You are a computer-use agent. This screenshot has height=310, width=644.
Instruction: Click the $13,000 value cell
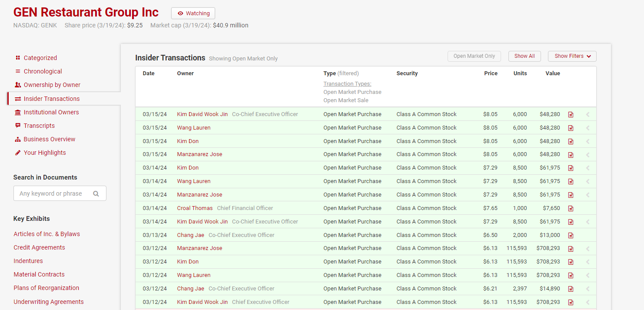(x=550, y=235)
